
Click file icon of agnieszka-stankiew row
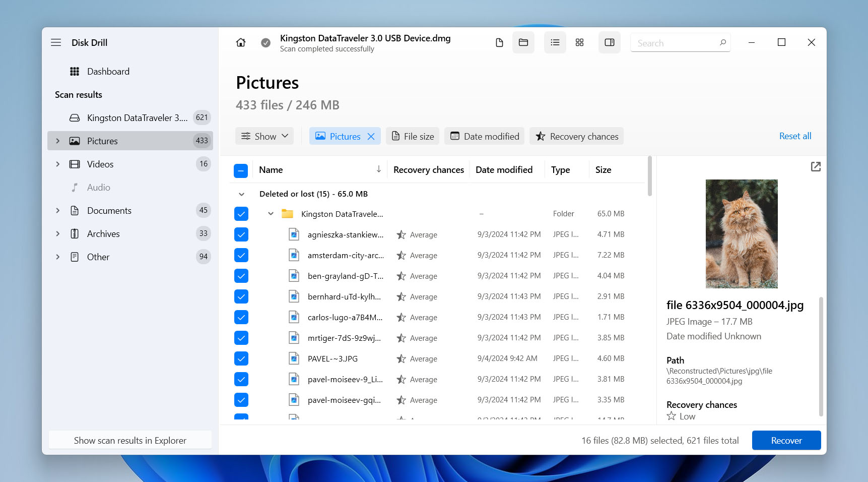294,234
